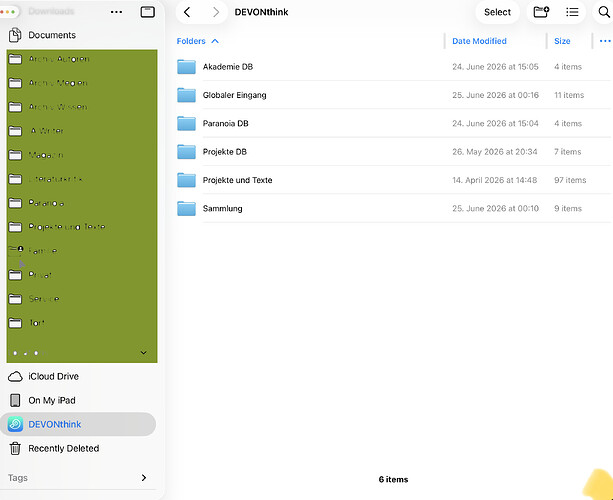
Task: Click the 9 items size value
Action: 568,208
